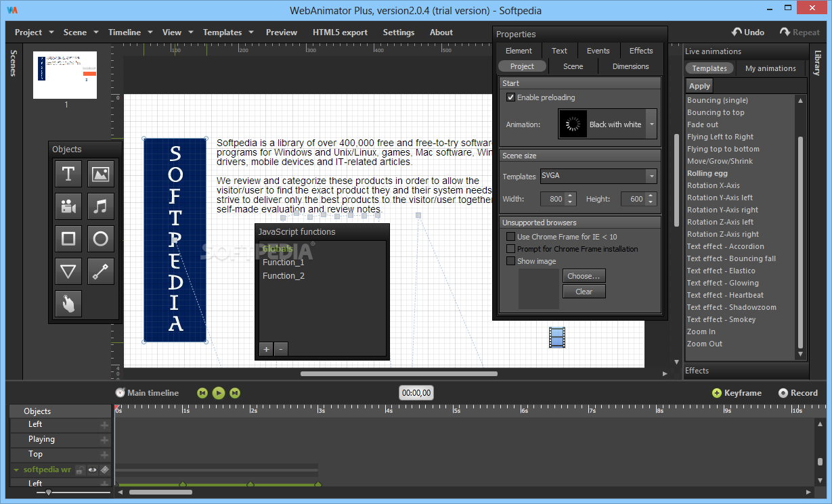The height and width of the screenshot is (504, 832).
Task: Select Function_2 in JavaScript functions
Action: click(x=284, y=276)
